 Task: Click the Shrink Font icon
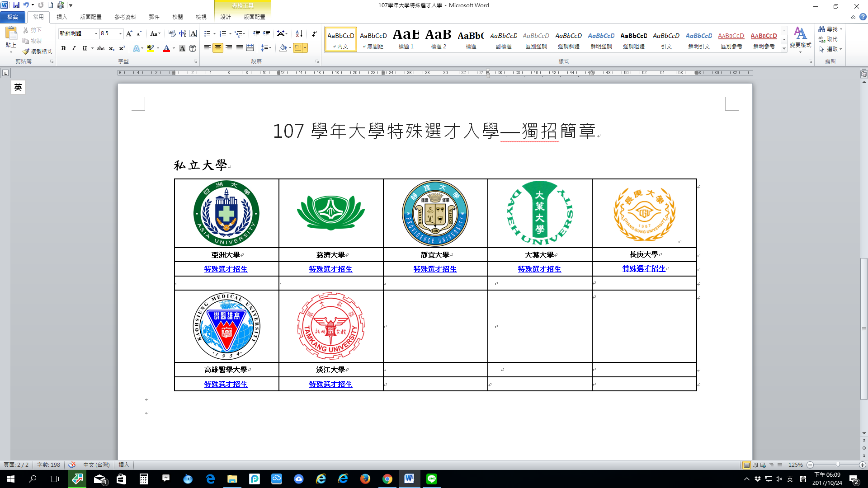coord(139,33)
